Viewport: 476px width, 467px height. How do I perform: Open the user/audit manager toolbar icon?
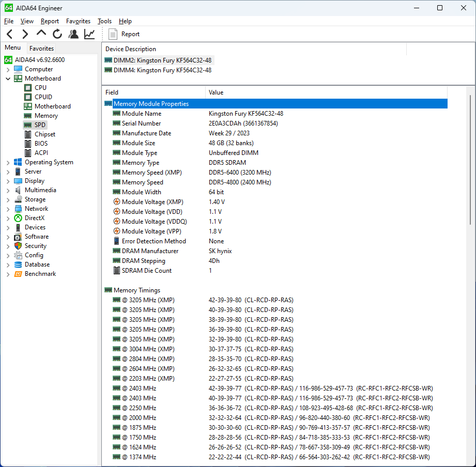click(73, 34)
